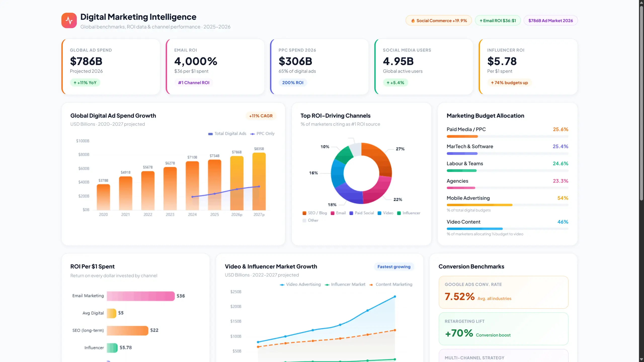Image resolution: width=644 pixels, height=362 pixels.
Task: Click the Email ROI $36:$1 badge
Action: coord(498,21)
